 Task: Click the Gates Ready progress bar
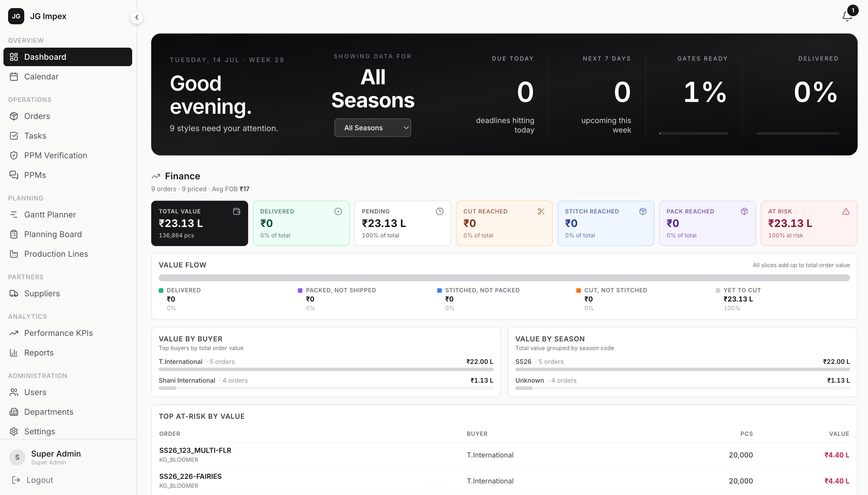point(694,133)
